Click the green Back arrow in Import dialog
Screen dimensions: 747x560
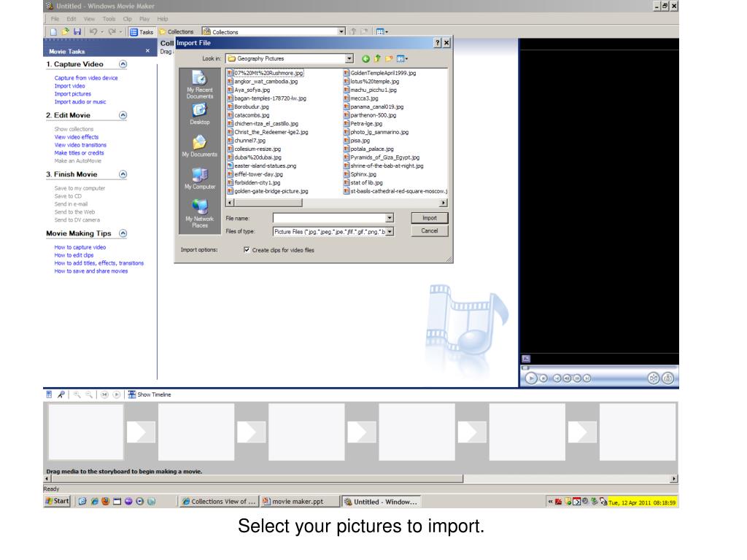[x=366, y=58]
